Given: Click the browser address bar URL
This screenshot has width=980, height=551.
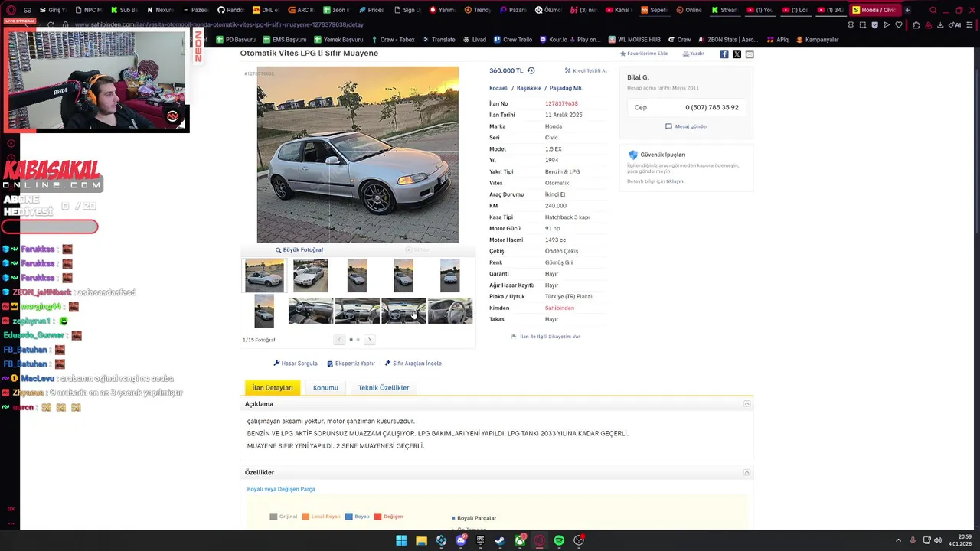Looking at the screenshot, I should click(x=219, y=24).
